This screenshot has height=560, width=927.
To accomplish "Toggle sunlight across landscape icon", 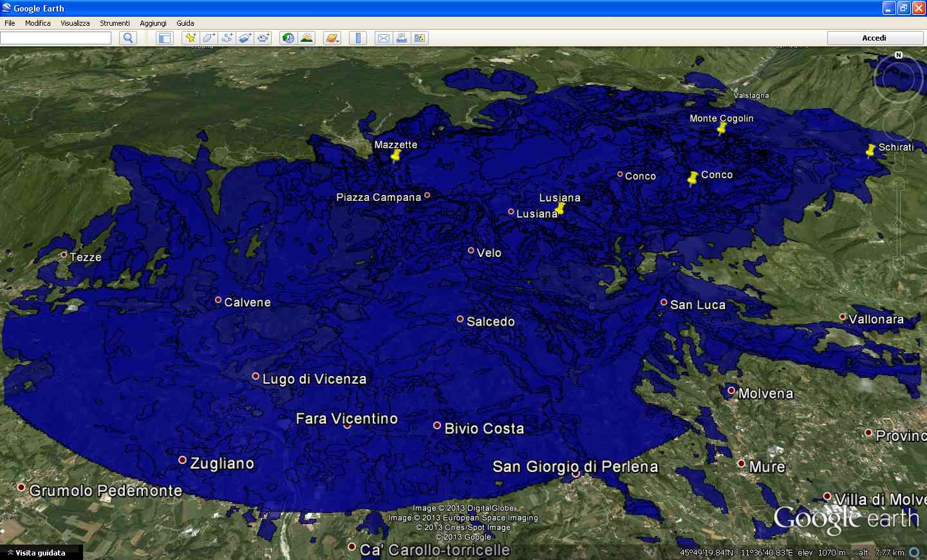I will click(306, 38).
